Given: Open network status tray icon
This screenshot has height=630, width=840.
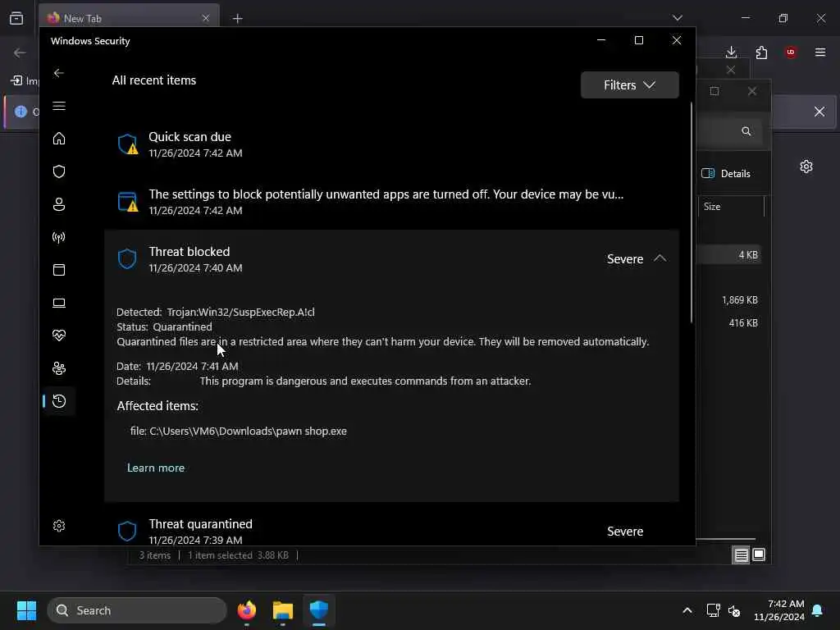Looking at the screenshot, I should point(713,610).
